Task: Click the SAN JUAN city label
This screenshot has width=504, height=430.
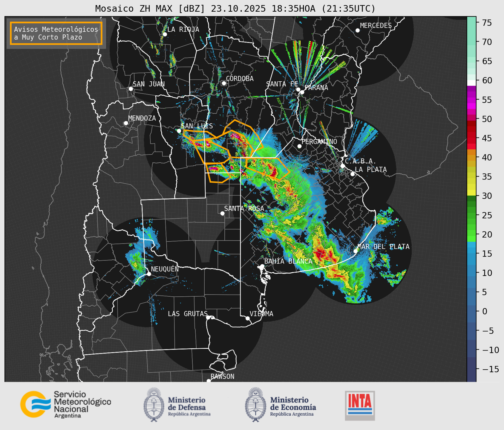Action: pyautogui.click(x=149, y=84)
